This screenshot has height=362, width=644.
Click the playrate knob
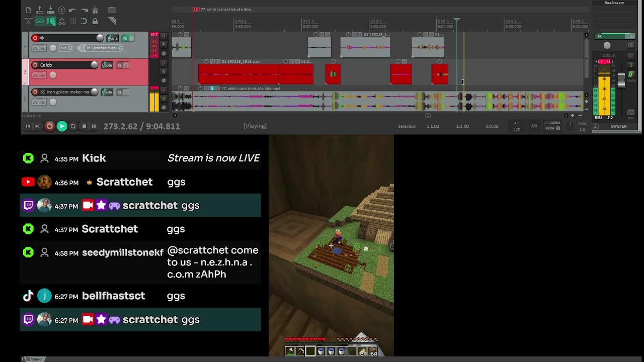point(570,126)
